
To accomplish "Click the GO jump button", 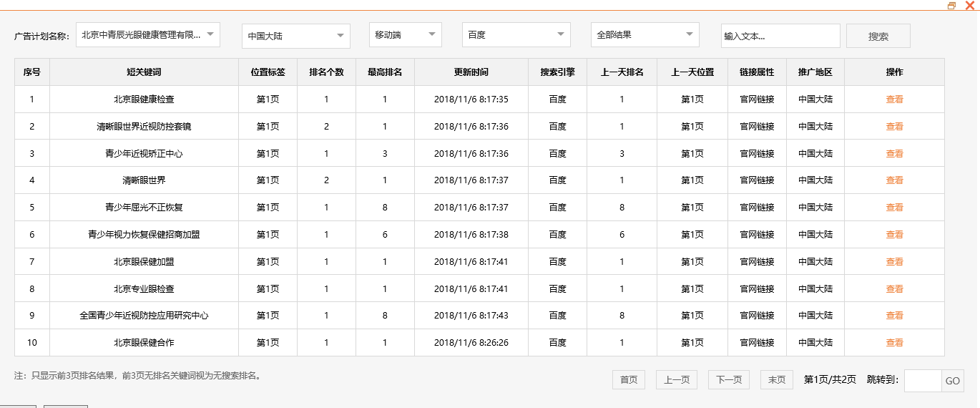I will [x=953, y=381].
